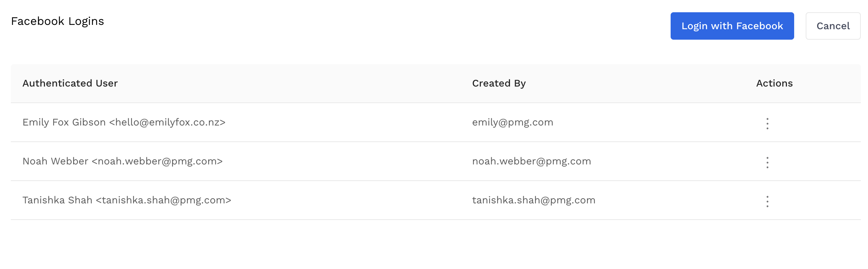Open actions menu for Tanishka Shah row
Viewport: 868px width, 269px height.
(767, 201)
